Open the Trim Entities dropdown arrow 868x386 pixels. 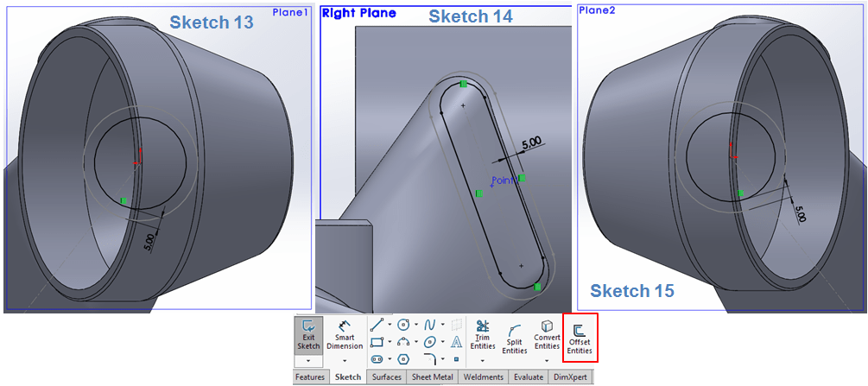click(x=483, y=360)
